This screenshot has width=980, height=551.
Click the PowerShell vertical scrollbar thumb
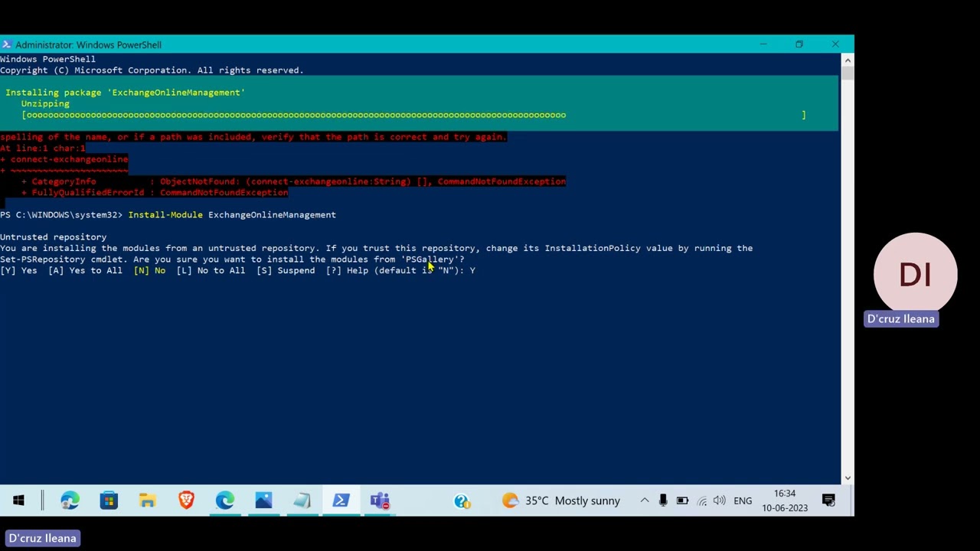(x=847, y=73)
